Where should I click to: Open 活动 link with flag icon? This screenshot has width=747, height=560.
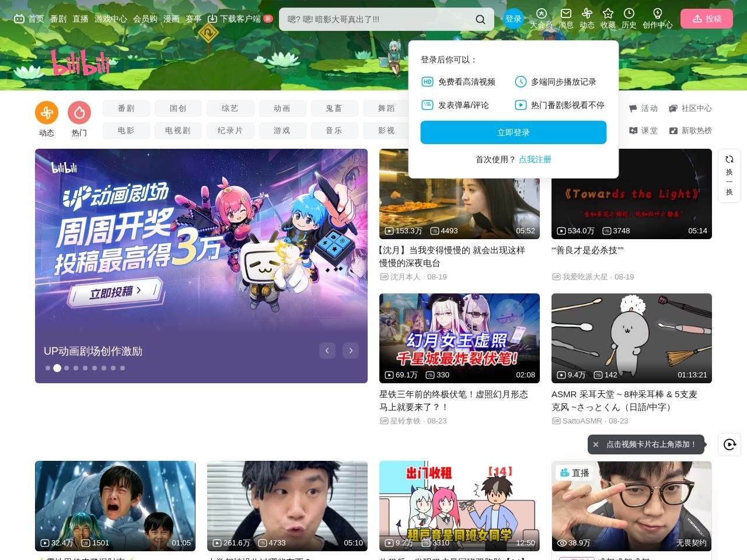(643, 108)
